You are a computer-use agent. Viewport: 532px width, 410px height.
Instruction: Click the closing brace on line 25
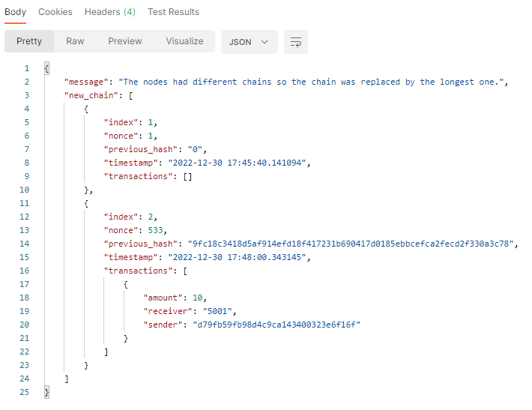point(46,393)
